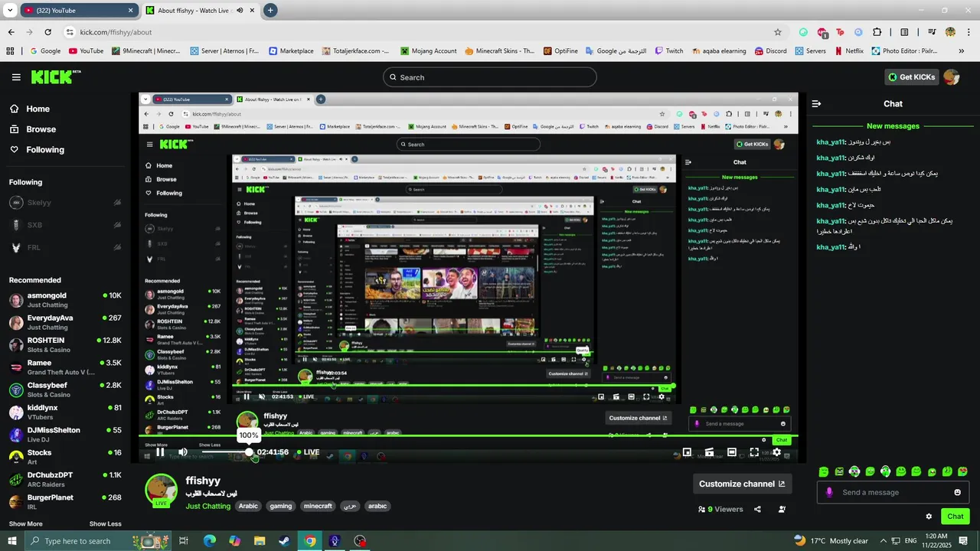Send message with green Chat button

point(955,517)
